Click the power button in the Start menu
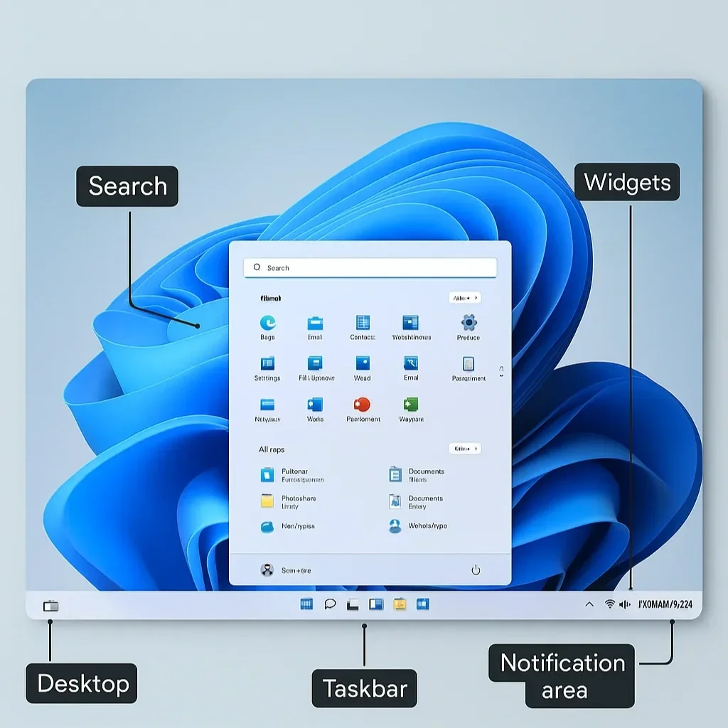This screenshot has width=728, height=728. tap(476, 569)
